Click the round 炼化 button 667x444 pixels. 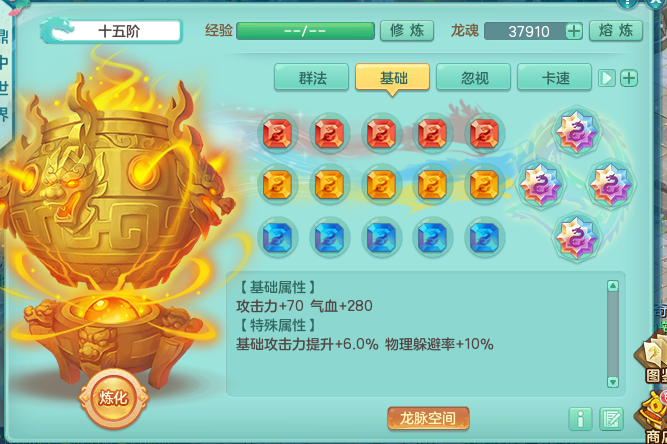113,398
